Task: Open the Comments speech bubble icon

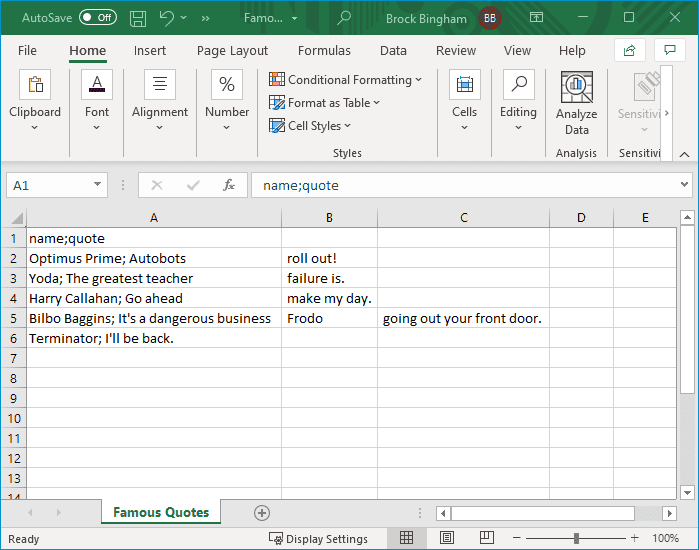Action: click(670, 50)
